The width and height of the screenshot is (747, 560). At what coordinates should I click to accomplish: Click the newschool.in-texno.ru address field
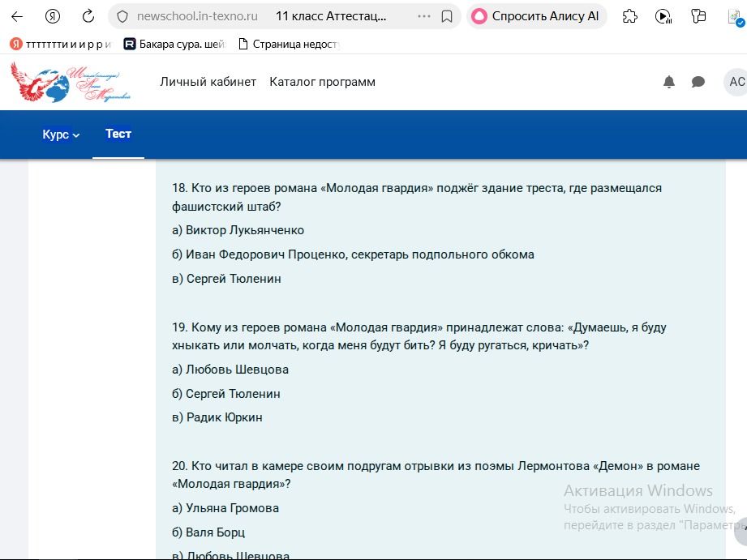click(x=197, y=17)
